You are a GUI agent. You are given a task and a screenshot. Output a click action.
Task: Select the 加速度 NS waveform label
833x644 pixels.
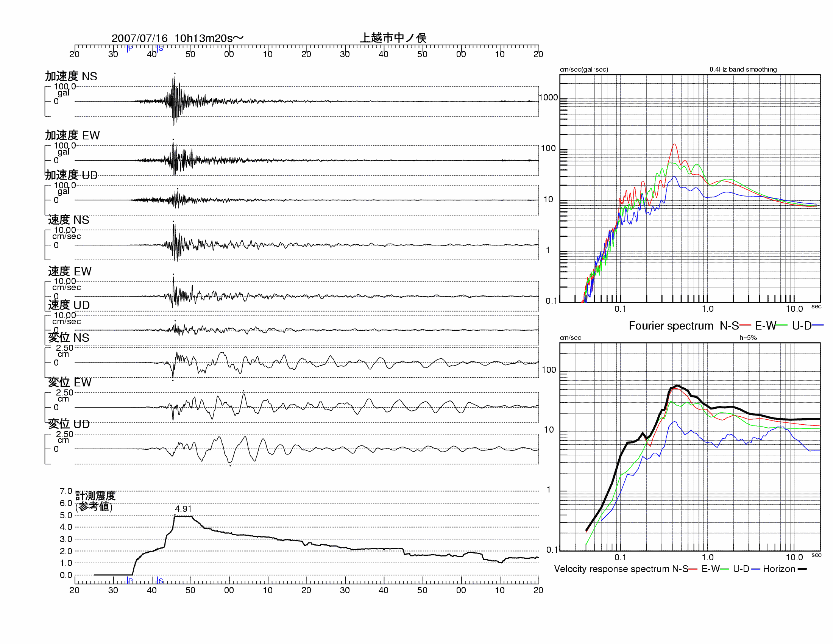[x=71, y=76]
